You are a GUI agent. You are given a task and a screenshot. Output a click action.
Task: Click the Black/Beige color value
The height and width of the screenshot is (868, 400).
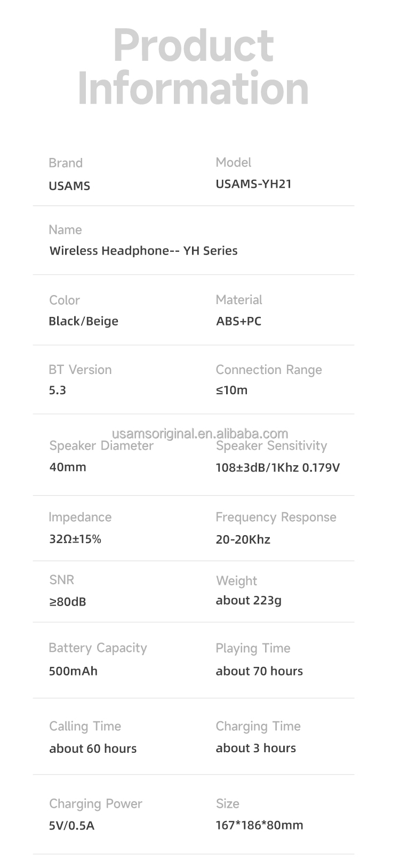(x=83, y=321)
